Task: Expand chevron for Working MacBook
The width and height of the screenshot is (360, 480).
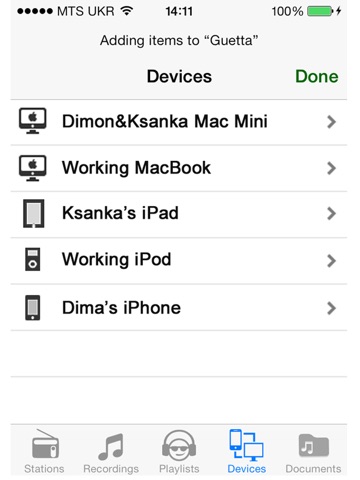Action: click(x=331, y=168)
